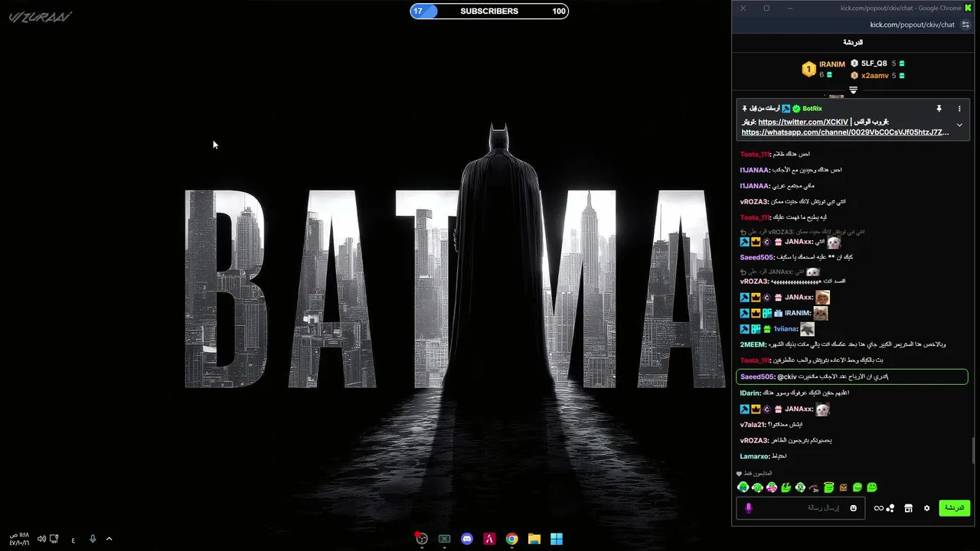Open the pinned message three-dot menu
This screenshot has height=551, width=980.
[x=959, y=109]
